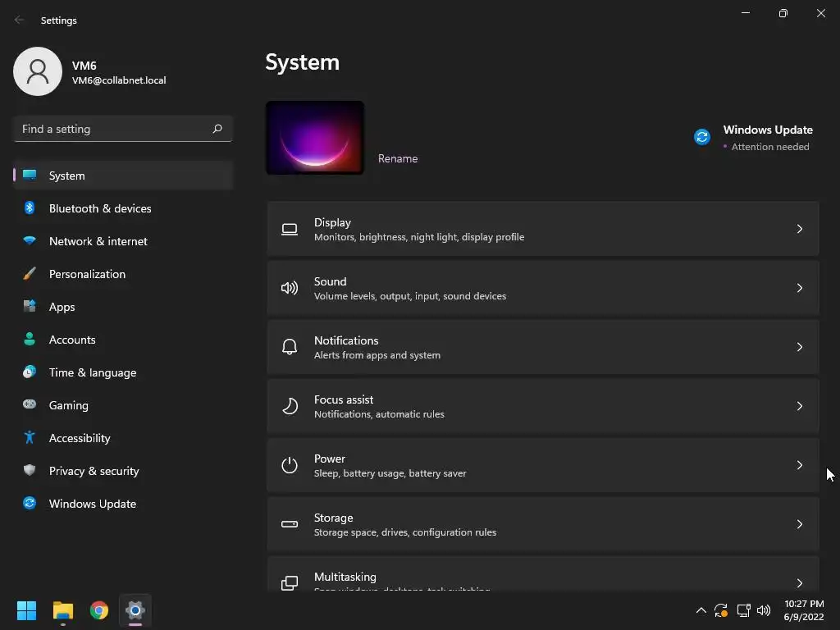This screenshot has height=630, width=840.
Task: Open the Windows Start menu
Action: tap(26, 610)
